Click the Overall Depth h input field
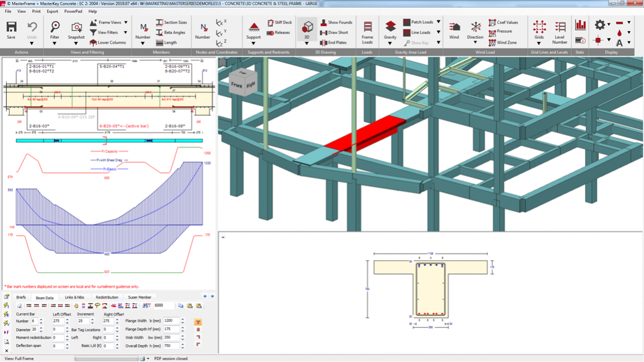This screenshot has height=362, width=644. (x=172, y=346)
